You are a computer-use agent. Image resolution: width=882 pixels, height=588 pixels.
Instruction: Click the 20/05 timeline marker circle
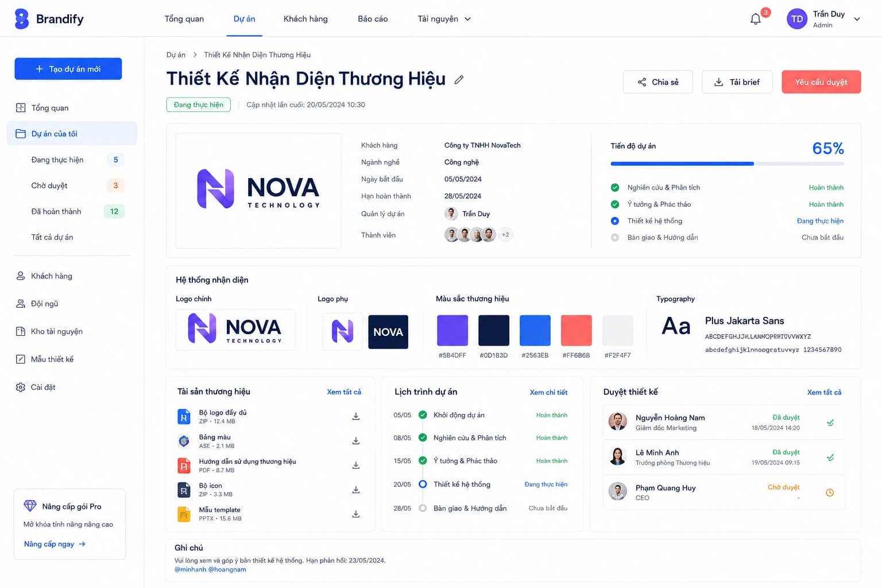pyautogui.click(x=423, y=484)
